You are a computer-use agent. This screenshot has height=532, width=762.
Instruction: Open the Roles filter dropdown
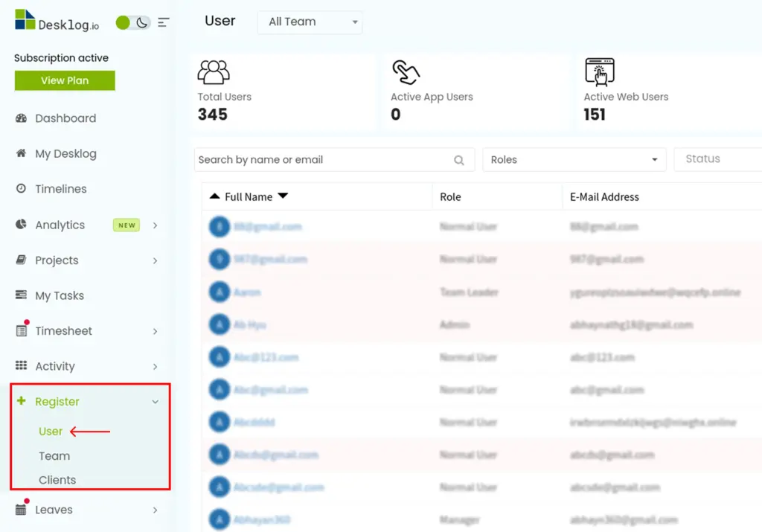pos(574,160)
